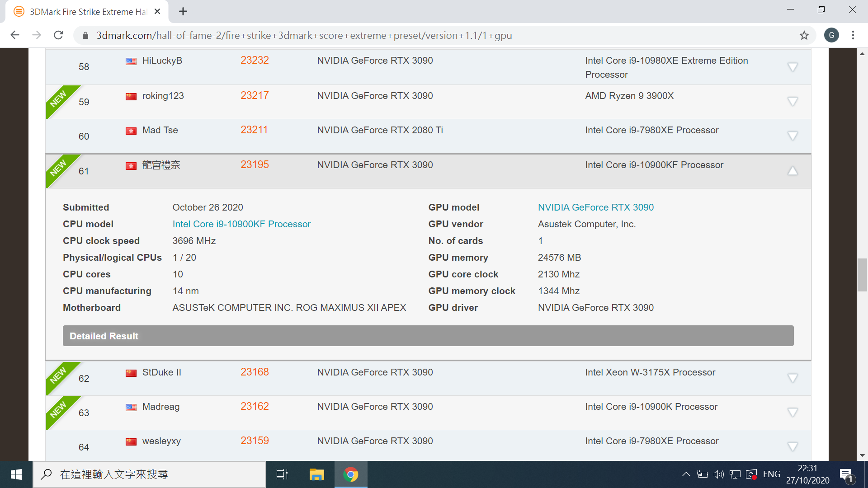Close the 3DMark Fire Strike tab
This screenshot has width=868, height=488.
click(157, 12)
